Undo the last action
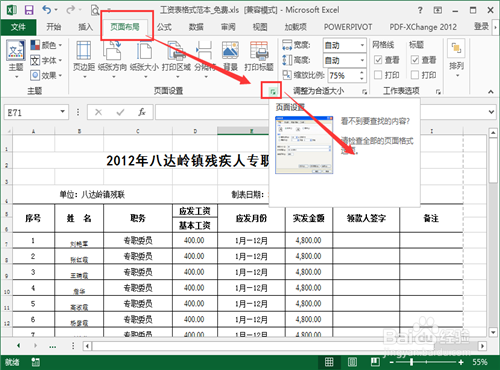This screenshot has height=370, width=500. (x=47, y=10)
